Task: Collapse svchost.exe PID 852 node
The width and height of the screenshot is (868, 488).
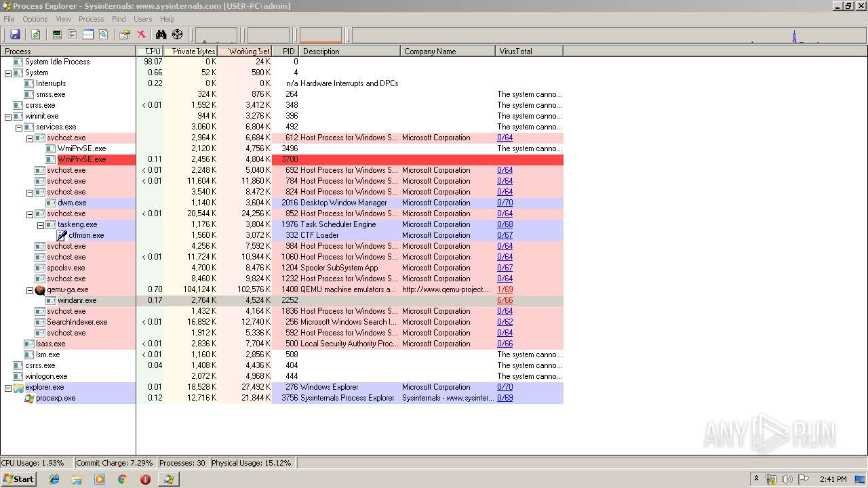Action: pos(30,213)
